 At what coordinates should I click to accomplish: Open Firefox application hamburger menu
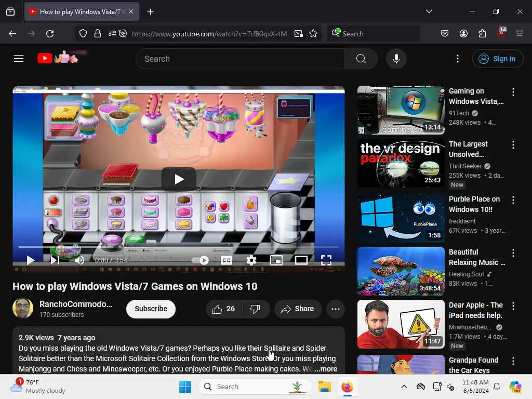(x=519, y=34)
